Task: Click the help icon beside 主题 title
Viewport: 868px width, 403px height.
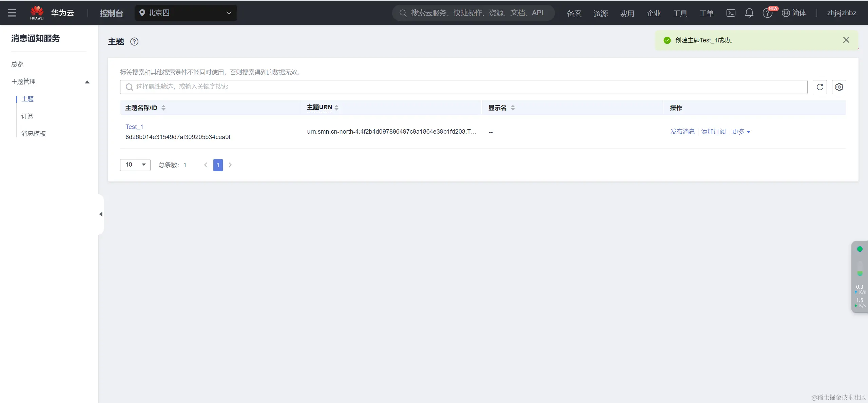Action: click(134, 41)
